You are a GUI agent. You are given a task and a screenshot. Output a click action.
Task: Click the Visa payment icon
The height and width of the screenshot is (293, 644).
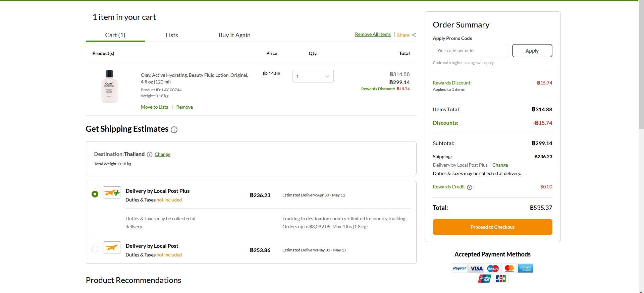pos(476,268)
